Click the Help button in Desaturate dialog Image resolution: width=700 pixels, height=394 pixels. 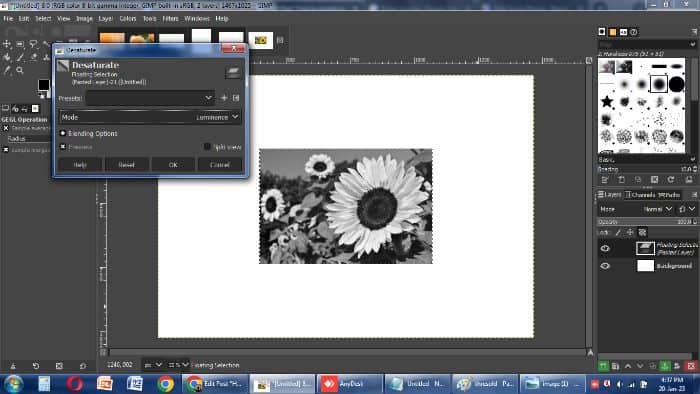[x=80, y=165]
